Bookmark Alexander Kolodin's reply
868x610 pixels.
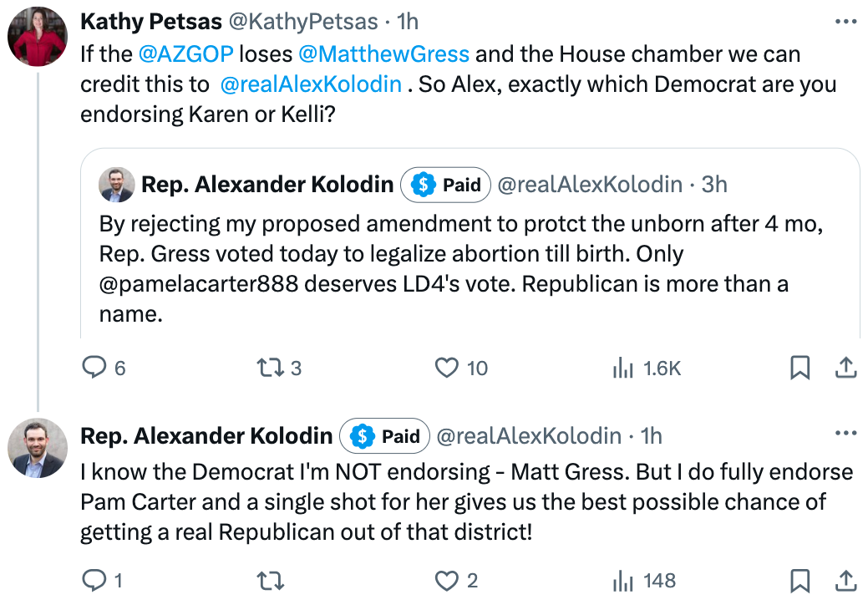coord(799,581)
